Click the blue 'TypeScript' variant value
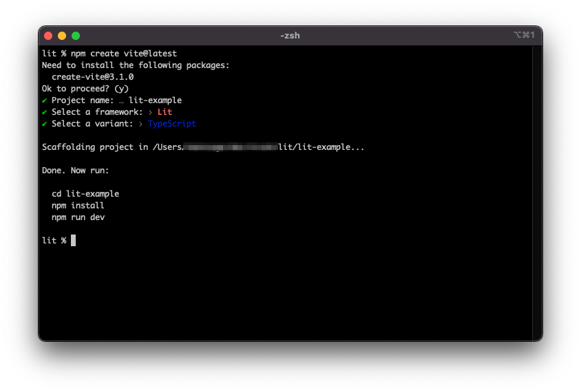581x392 pixels. (x=172, y=124)
